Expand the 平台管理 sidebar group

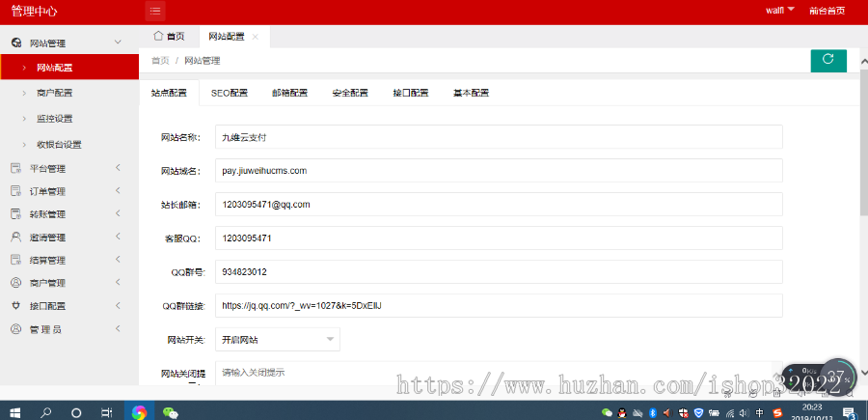tap(118, 168)
